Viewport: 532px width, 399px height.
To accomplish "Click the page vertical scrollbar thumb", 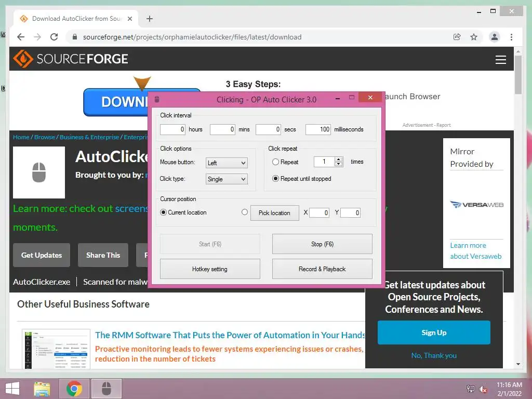I will 518,75.
